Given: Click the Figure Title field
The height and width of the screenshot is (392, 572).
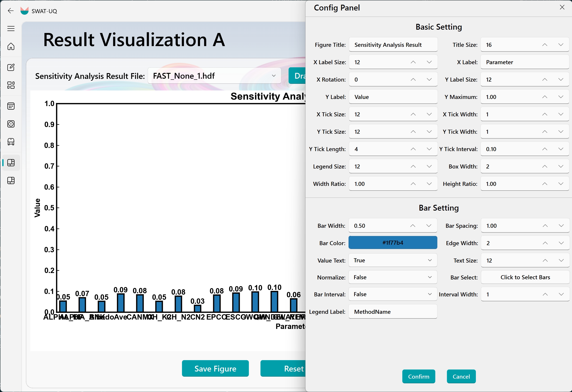Looking at the screenshot, I should click(393, 45).
